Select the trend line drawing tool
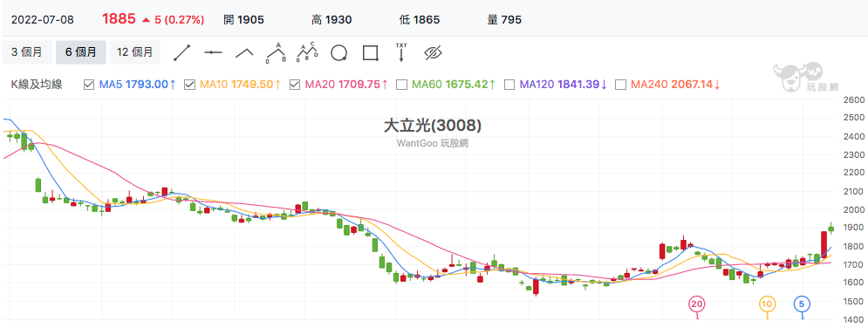 (182, 52)
